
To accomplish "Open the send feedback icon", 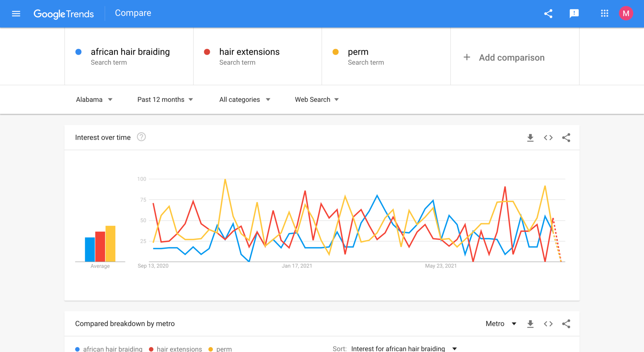I will click(574, 13).
